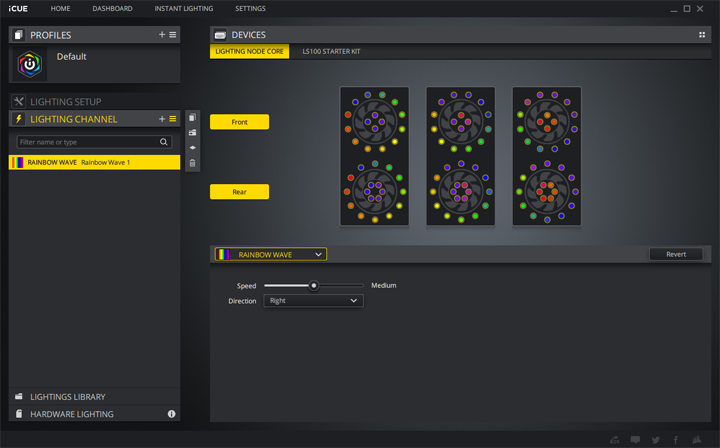
Task: Click the Twitter icon in footer
Action: [x=655, y=439]
